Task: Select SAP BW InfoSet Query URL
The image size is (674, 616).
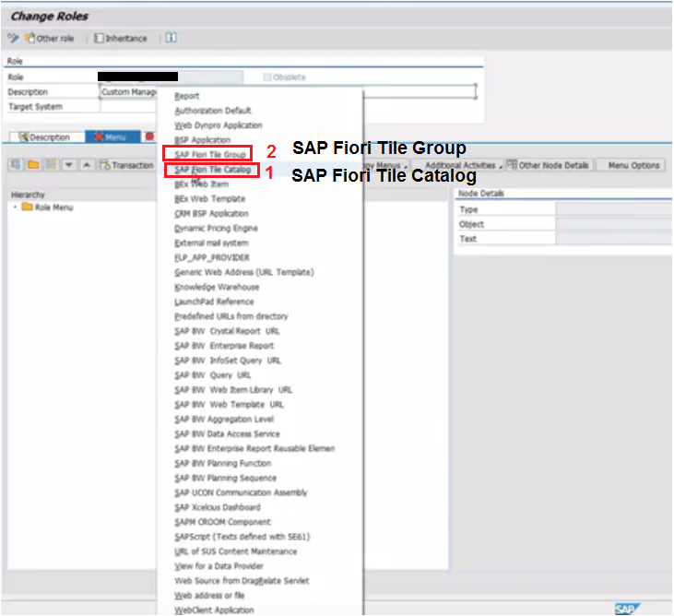Action: pos(228,361)
